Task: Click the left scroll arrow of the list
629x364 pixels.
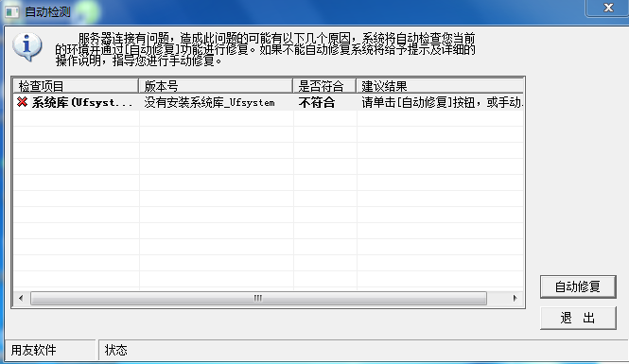Action: point(21,298)
